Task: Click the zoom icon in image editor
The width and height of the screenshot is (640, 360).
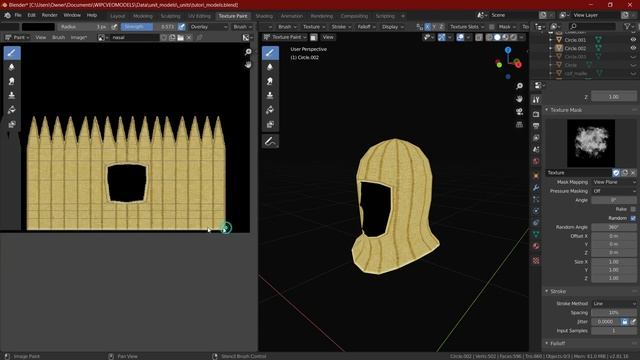Action: (248, 52)
